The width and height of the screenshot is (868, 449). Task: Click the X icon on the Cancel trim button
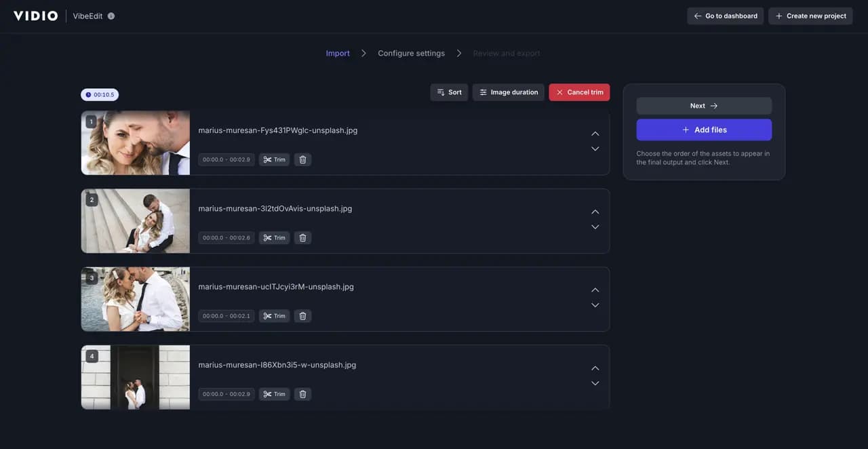coord(559,92)
